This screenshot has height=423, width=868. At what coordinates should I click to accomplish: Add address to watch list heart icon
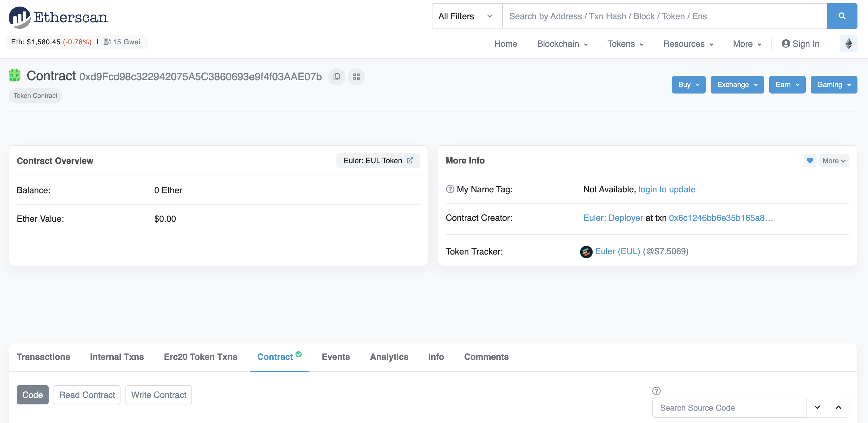(809, 161)
